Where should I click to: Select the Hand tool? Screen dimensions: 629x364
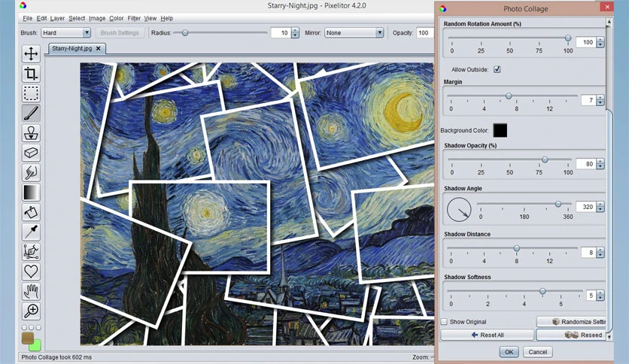tap(31, 292)
